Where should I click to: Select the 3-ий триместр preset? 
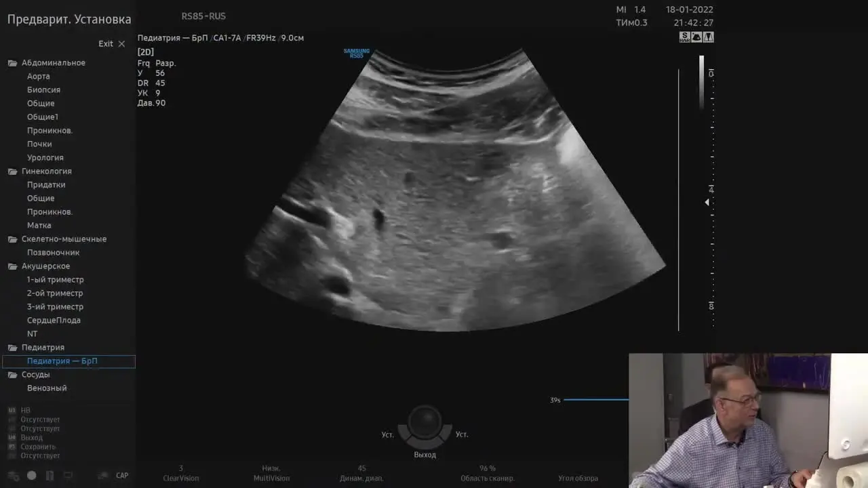pyautogui.click(x=56, y=307)
